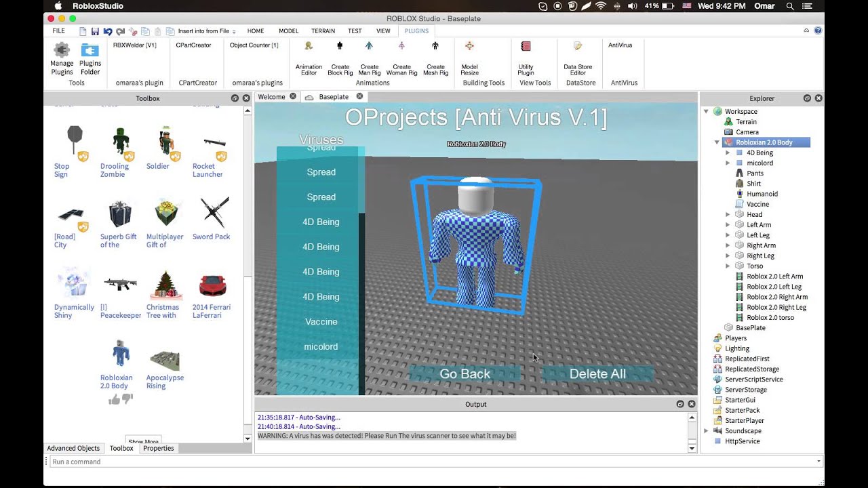Expand the Torso part in Explorer
868x488 pixels.
click(728, 266)
